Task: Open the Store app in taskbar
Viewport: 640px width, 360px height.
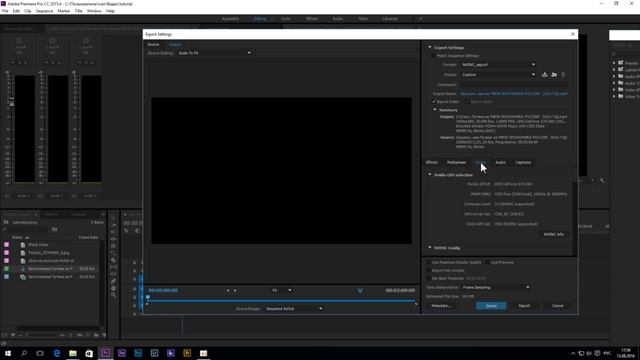Action: point(89,353)
